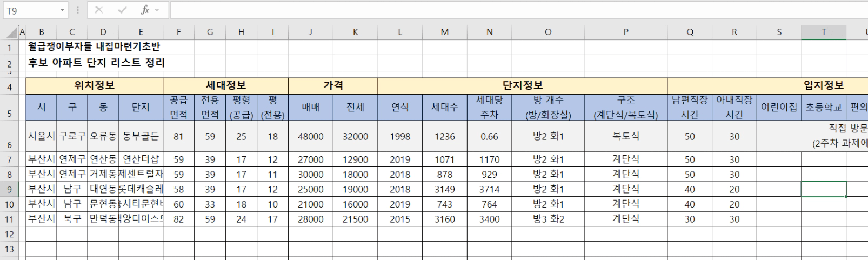This screenshot has height=260, width=868.
Task: Click the 세대정보 group header
Action: pos(226,85)
